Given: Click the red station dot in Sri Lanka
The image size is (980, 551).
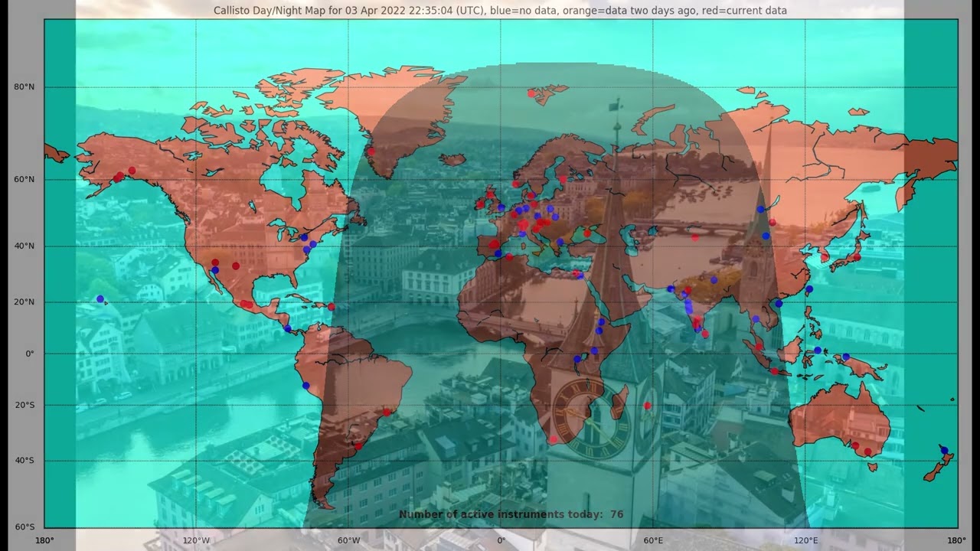Looking at the screenshot, I should (x=705, y=334).
